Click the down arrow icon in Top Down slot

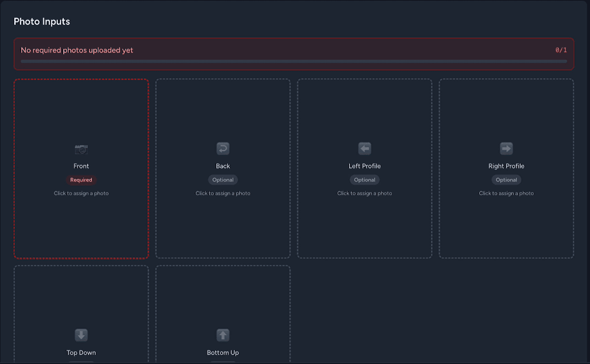point(81,335)
